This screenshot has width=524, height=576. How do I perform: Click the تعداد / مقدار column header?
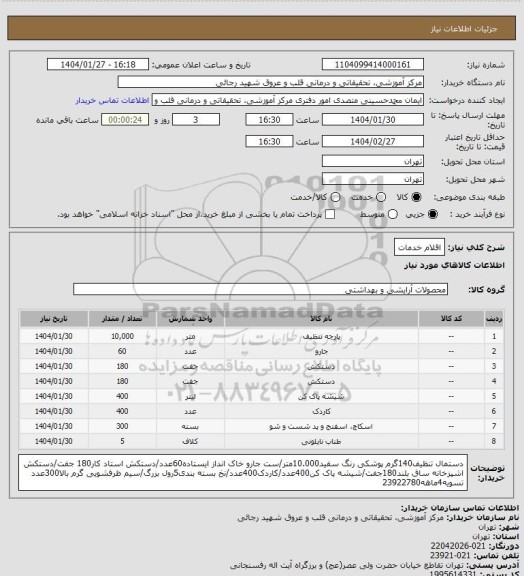[122, 319]
